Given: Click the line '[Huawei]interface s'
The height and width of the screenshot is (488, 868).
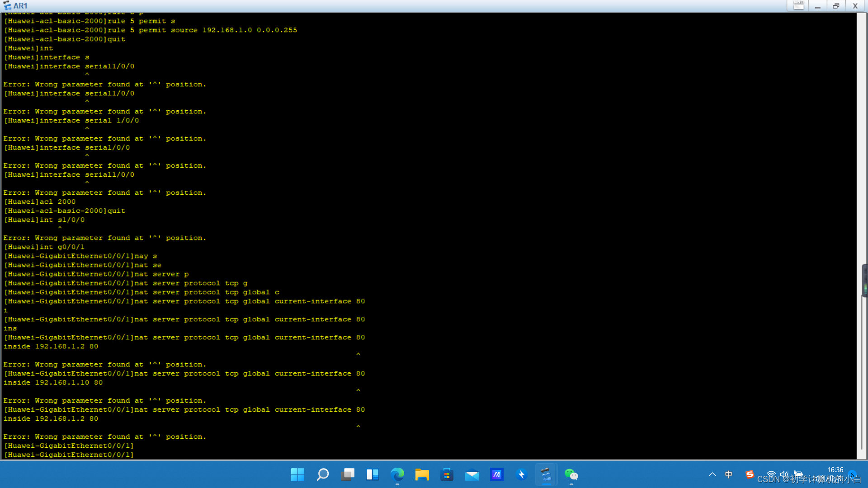Looking at the screenshot, I should (x=47, y=57).
